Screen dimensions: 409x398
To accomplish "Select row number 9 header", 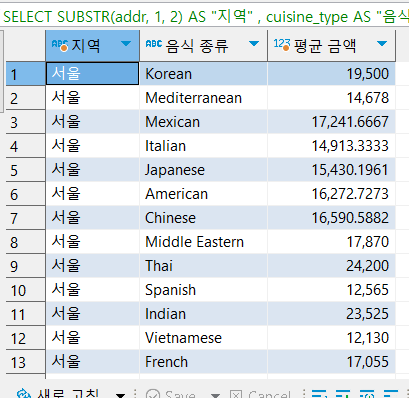I will pyautogui.click(x=25, y=266).
